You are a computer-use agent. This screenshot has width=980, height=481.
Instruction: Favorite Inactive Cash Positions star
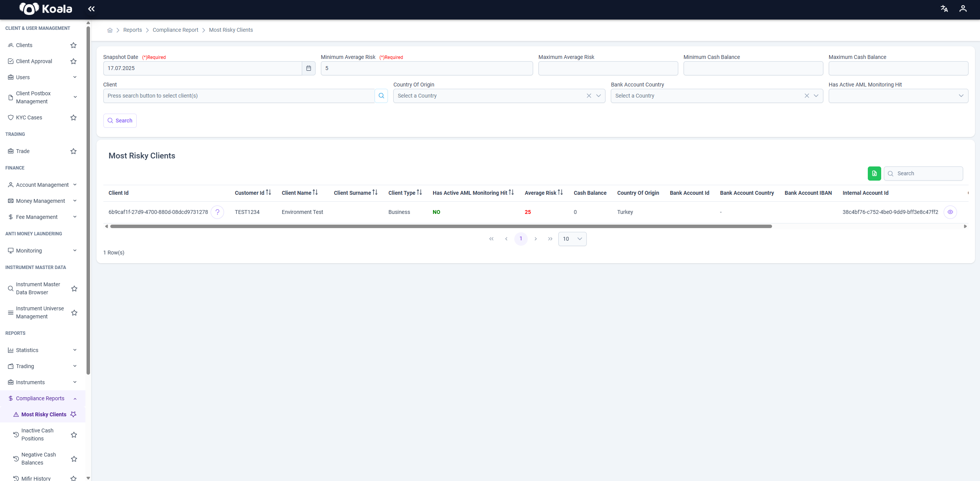(74, 435)
